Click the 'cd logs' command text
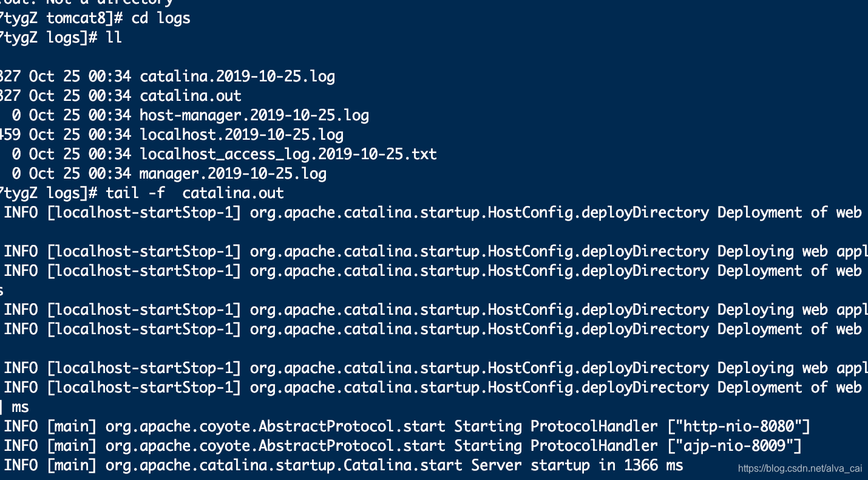The width and height of the screenshot is (868, 480). click(x=161, y=18)
